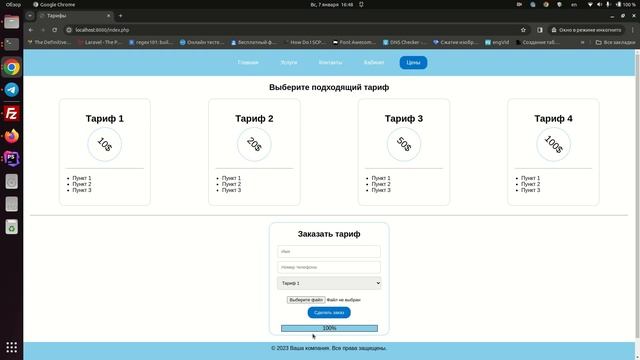
Task: Open the DNS Checker bookmark
Action: click(x=405, y=42)
